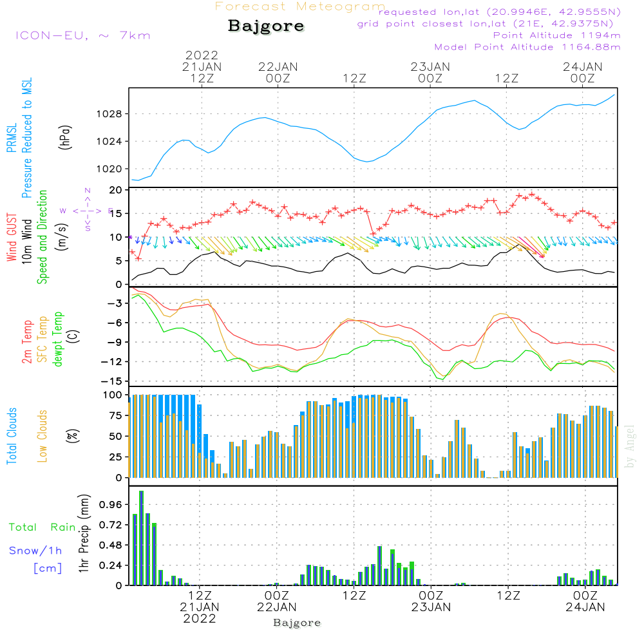The height and width of the screenshot is (644, 644).
Task: Click the "grid point closest lon,lat" text
Action: 489,24
